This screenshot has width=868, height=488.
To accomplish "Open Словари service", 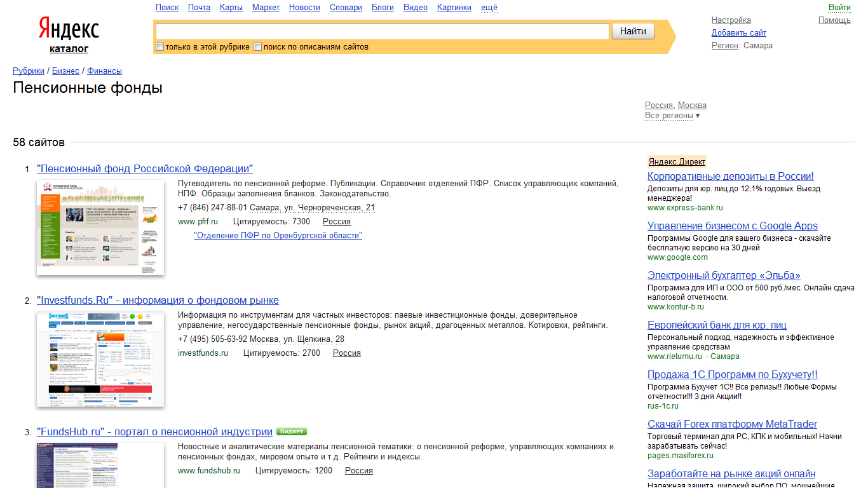I will click(x=346, y=8).
